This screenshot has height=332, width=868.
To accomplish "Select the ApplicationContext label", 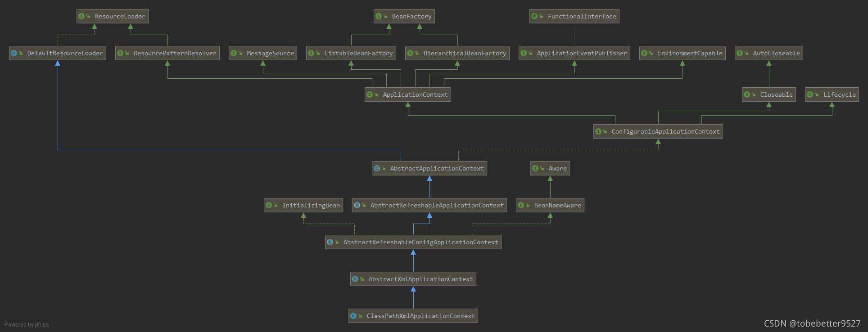I will tap(415, 94).
